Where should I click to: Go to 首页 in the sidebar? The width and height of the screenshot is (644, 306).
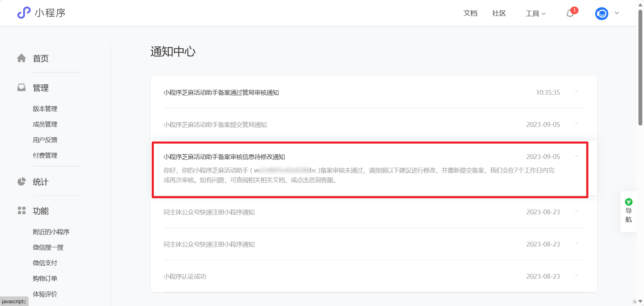tap(41, 58)
